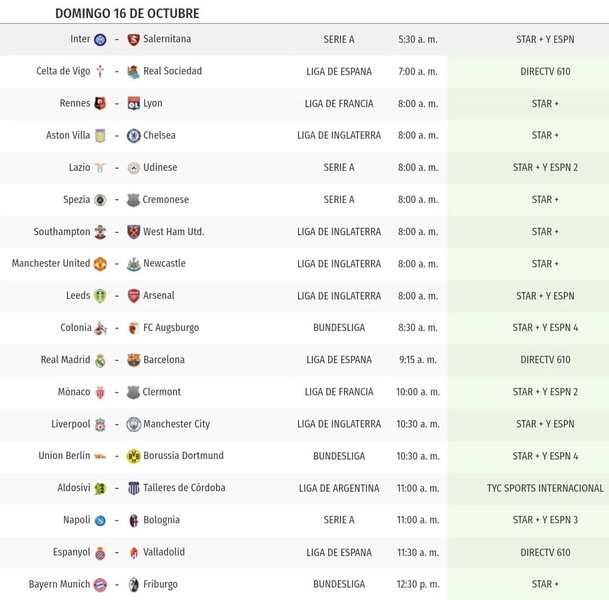Click the Aston Villa team name
Viewport: 609px width, 600px height.
(67, 136)
